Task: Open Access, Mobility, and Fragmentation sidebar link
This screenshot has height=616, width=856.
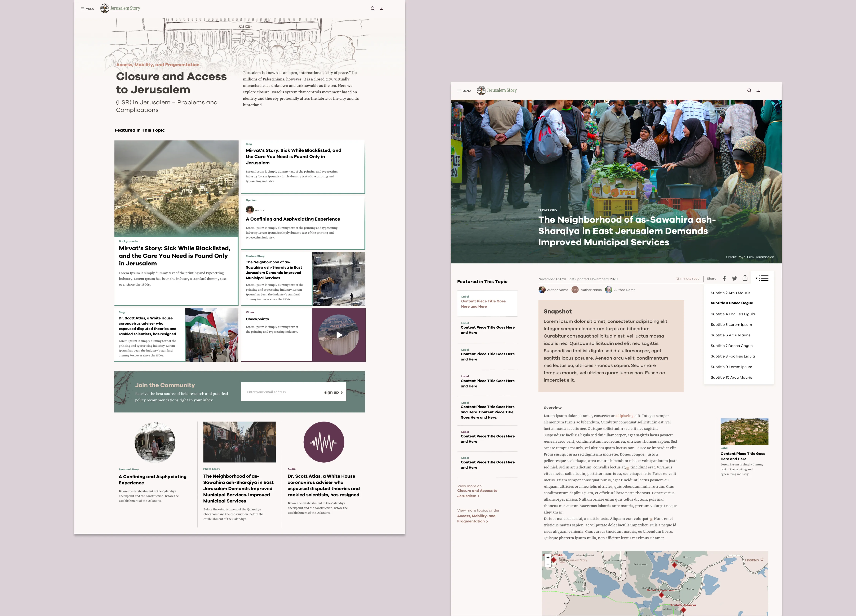Action: [x=476, y=518]
